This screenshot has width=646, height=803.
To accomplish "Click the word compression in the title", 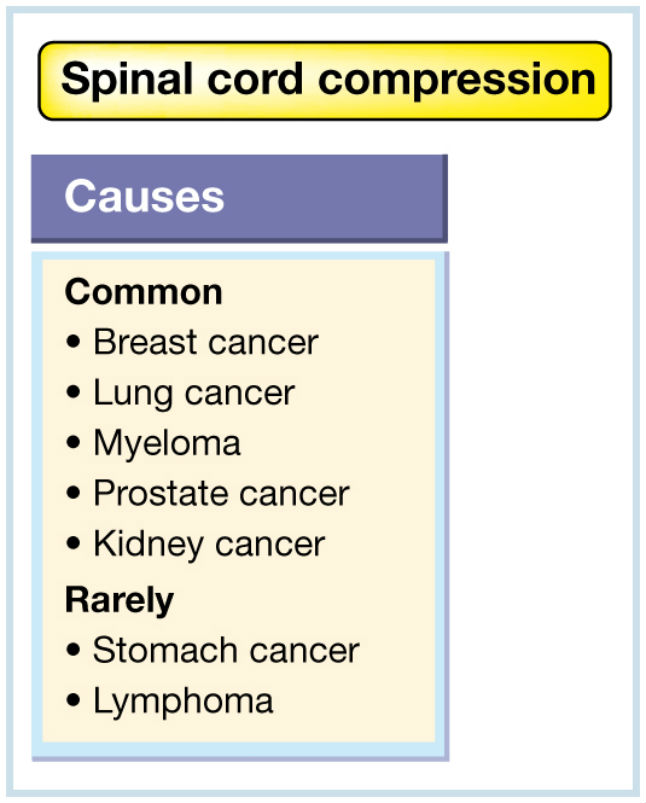I will (x=457, y=82).
